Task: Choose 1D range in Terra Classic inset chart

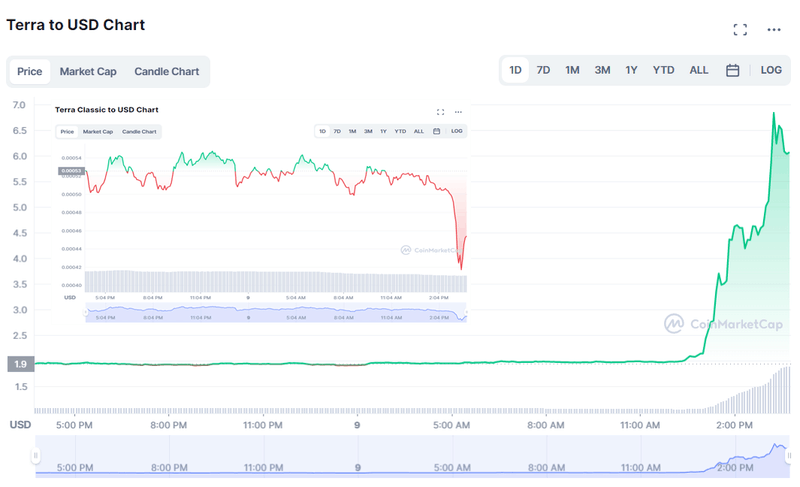Action: [x=322, y=131]
